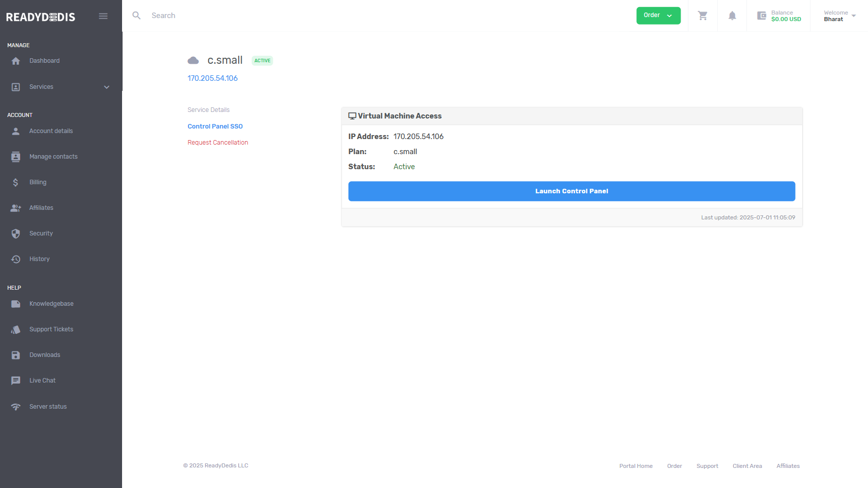
Task: Click the Security shield icon
Action: [16, 233]
